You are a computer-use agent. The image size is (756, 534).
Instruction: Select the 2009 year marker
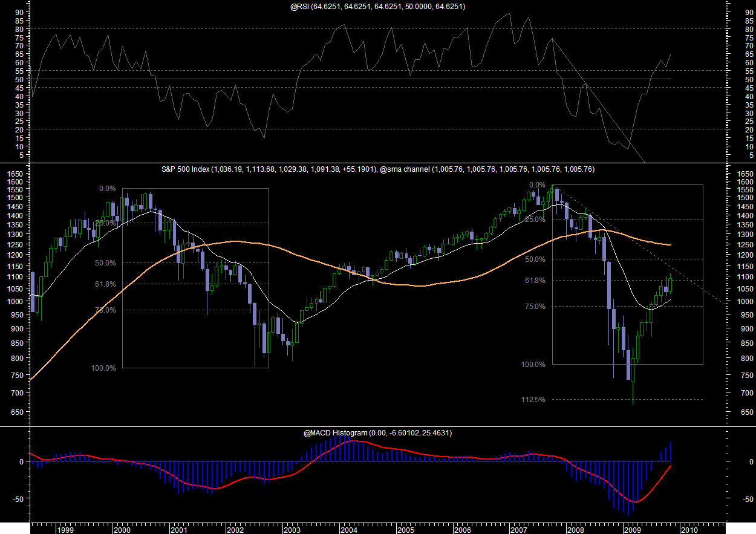(x=633, y=530)
